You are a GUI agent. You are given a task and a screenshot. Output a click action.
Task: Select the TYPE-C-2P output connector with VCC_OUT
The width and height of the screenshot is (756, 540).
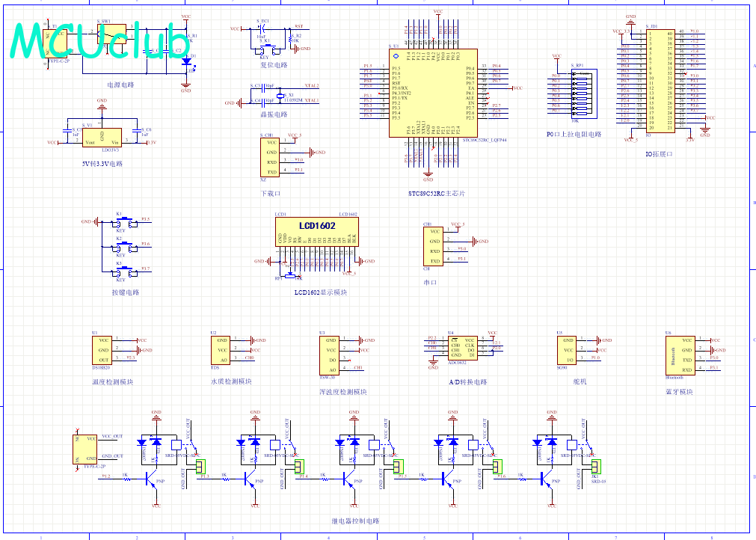pyautogui.click(x=84, y=449)
